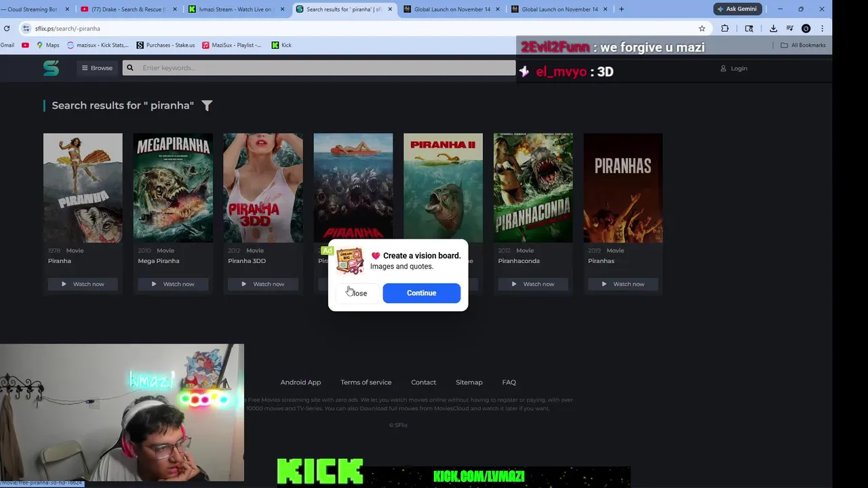Image resolution: width=868 pixels, height=488 pixels.
Task: Open the Sitemap footer link
Action: tap(469, 382)
